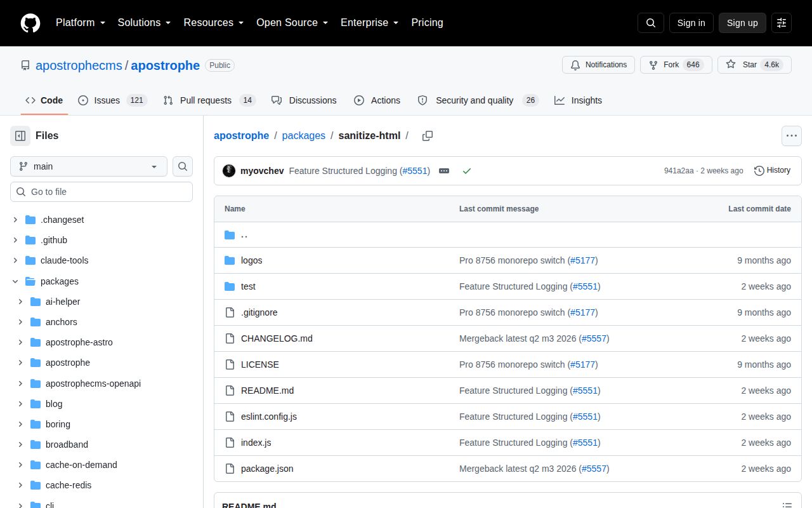812x508 pixels.
Task: Search this repository's files icon button
Action: [x=183, y=166]
